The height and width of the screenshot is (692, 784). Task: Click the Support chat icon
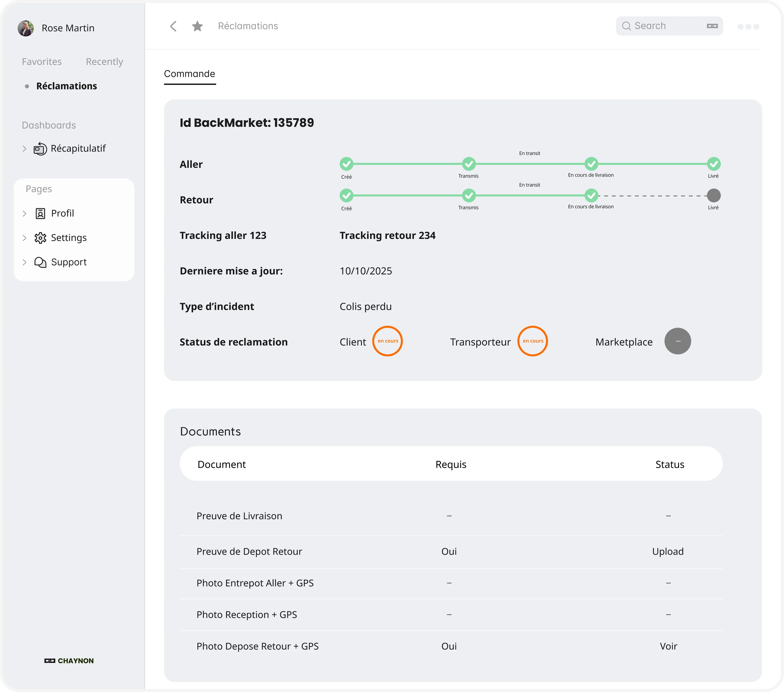[x=41, y=262]
